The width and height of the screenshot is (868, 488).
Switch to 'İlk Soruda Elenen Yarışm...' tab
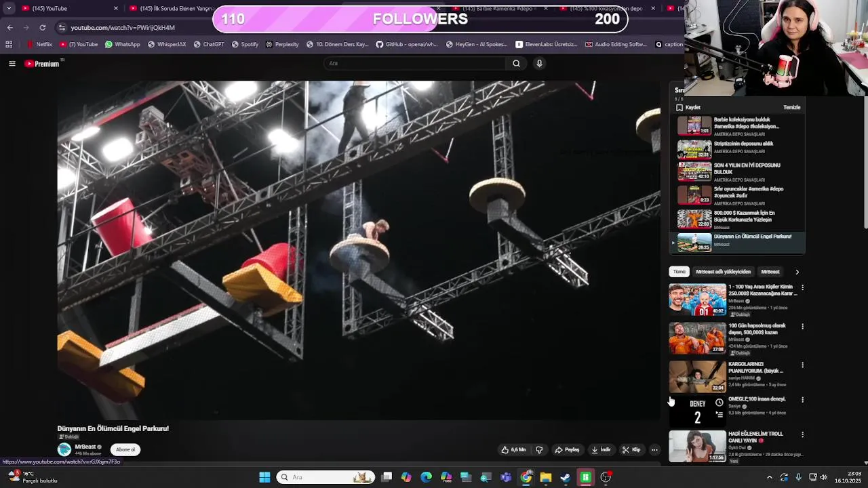171,9
